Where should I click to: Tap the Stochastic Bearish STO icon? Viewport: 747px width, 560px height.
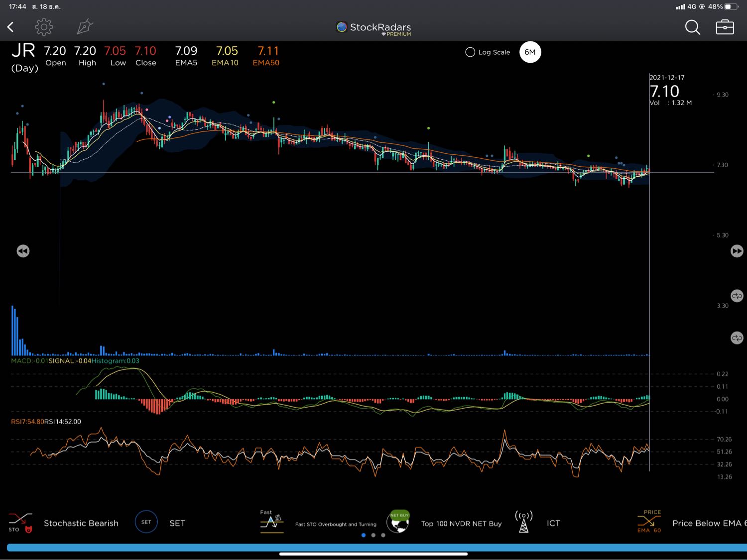tap(20, 523)
